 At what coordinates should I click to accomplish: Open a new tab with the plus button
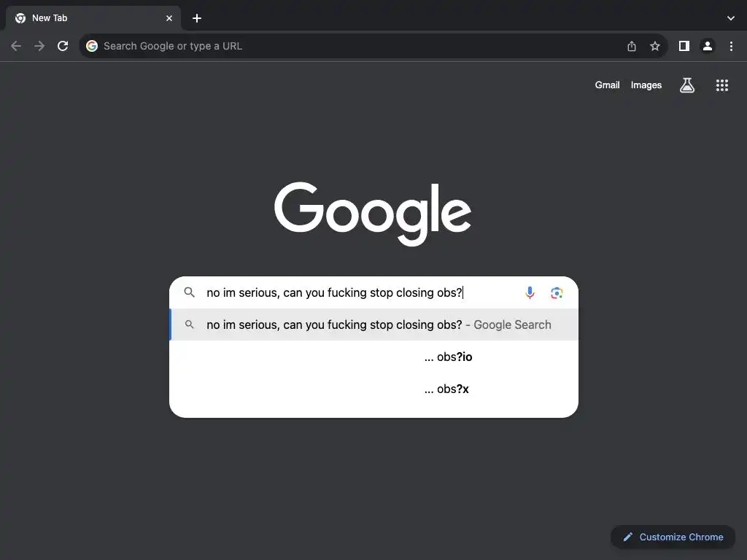point(197,18)
